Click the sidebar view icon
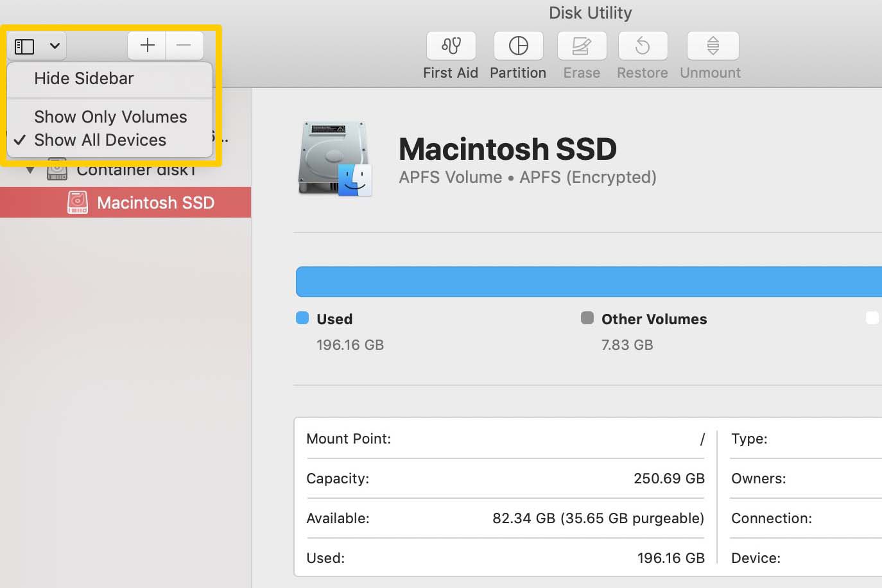Viewport: 882px width, 588px height. [x=24, y=46]
